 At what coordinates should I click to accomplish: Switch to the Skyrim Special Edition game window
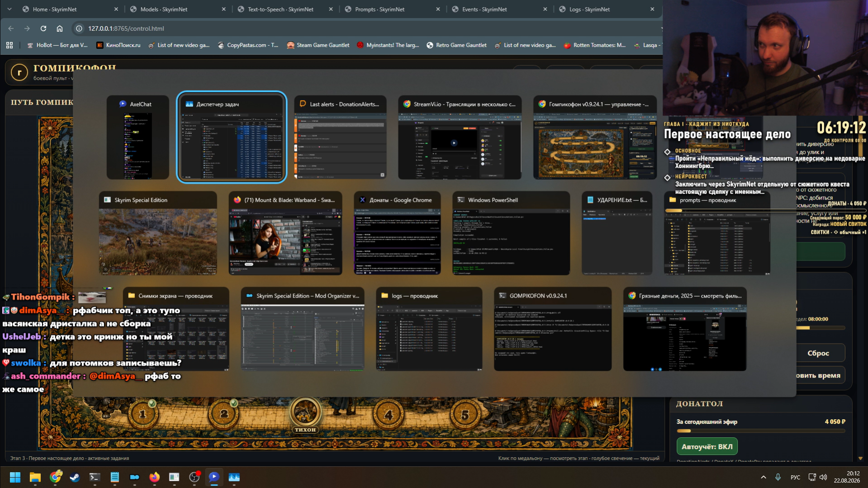(158, 233)
